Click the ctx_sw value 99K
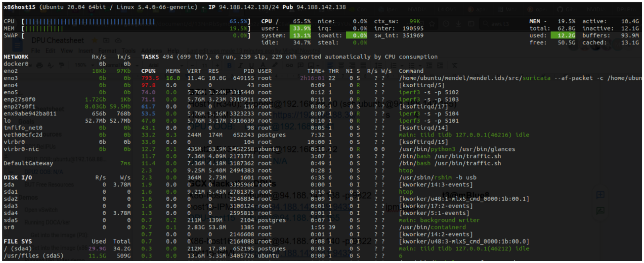 click(x=414, y=21)
